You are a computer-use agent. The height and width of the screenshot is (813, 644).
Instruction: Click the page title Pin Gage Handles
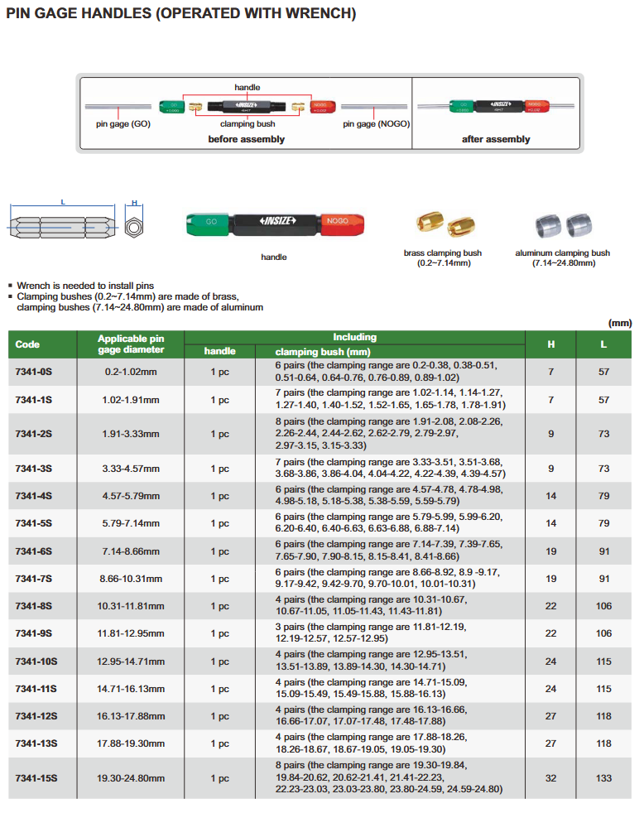coord(181,14)
